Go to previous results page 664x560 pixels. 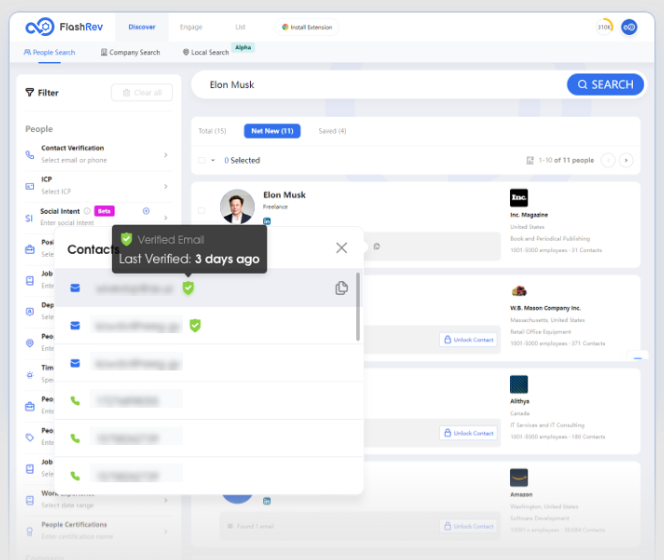coord(608,160)
